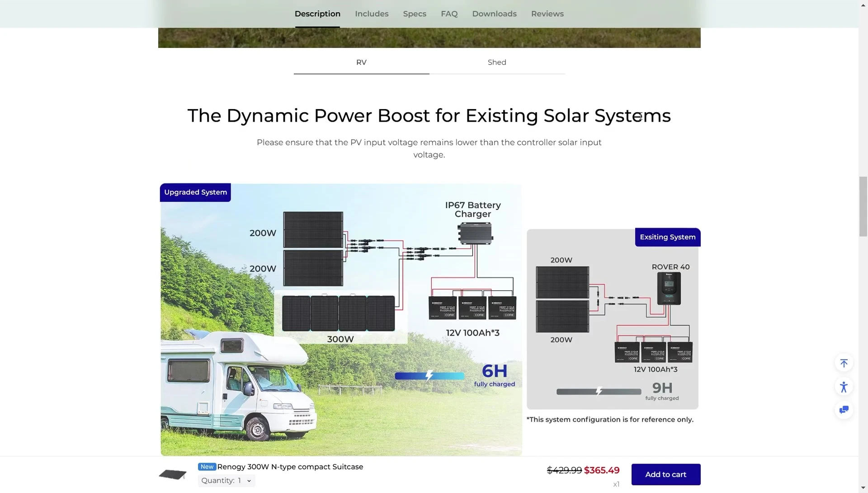
Task: Click the back-to-top arrow icon
Action: [x=844, y=363]
